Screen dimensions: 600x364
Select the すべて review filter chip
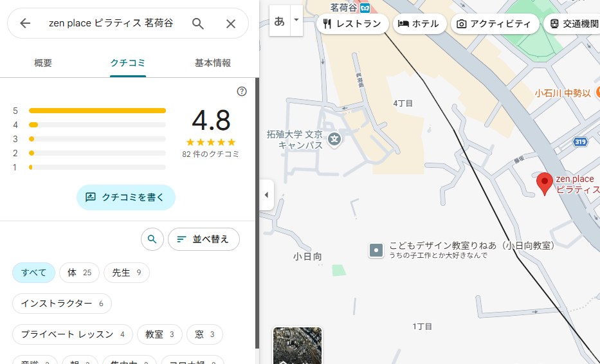pos(33,273)
